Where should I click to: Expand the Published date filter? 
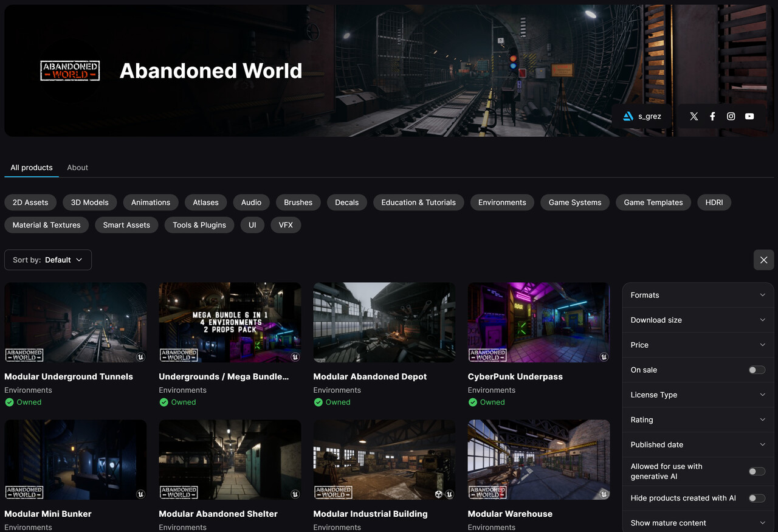coord(698,444)
